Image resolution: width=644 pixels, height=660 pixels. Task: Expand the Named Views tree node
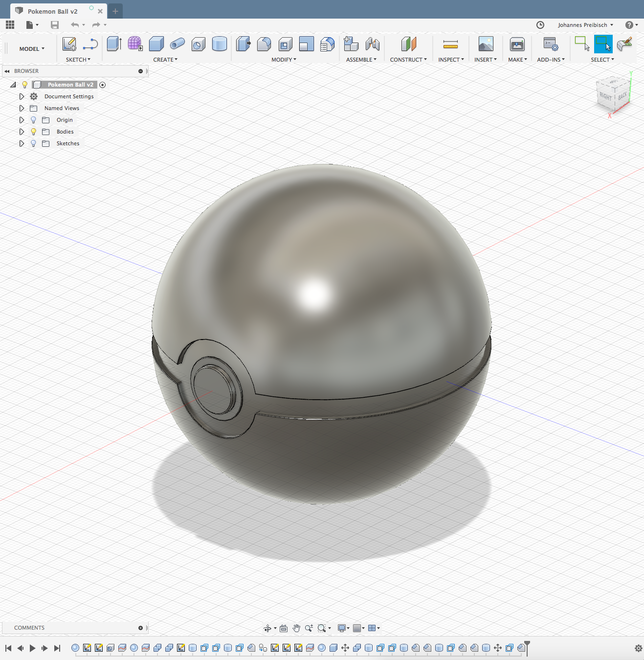22,108
